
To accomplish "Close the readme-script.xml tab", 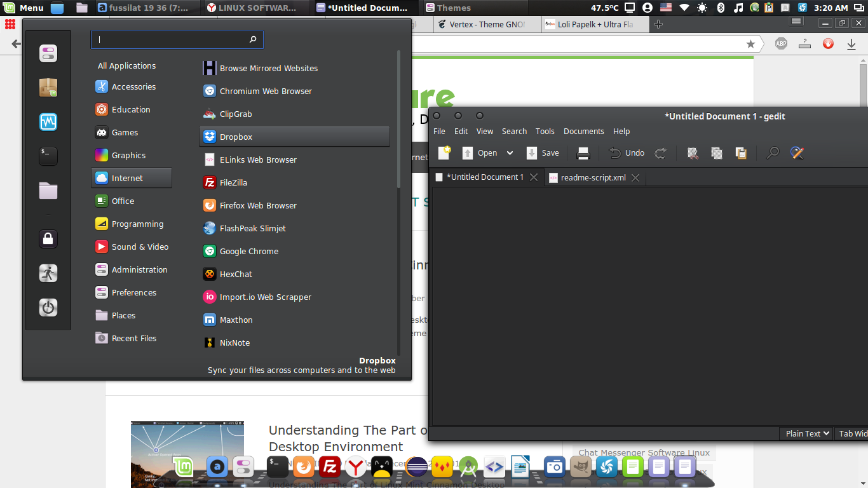I will 635,177.
